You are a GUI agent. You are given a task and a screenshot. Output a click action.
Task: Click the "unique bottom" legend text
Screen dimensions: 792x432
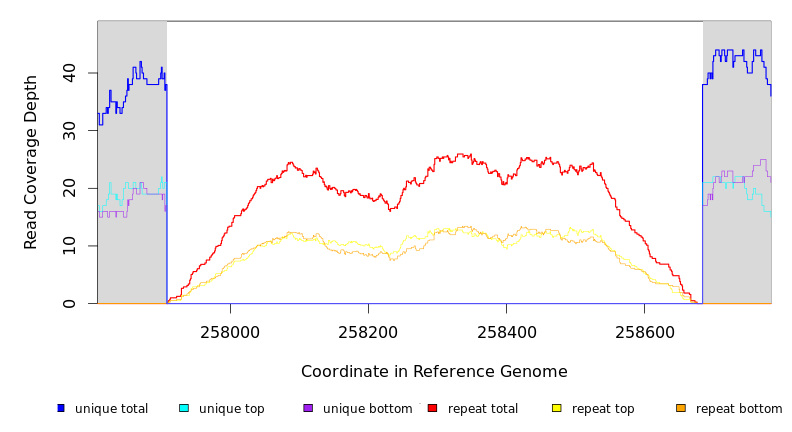point(367,409)
